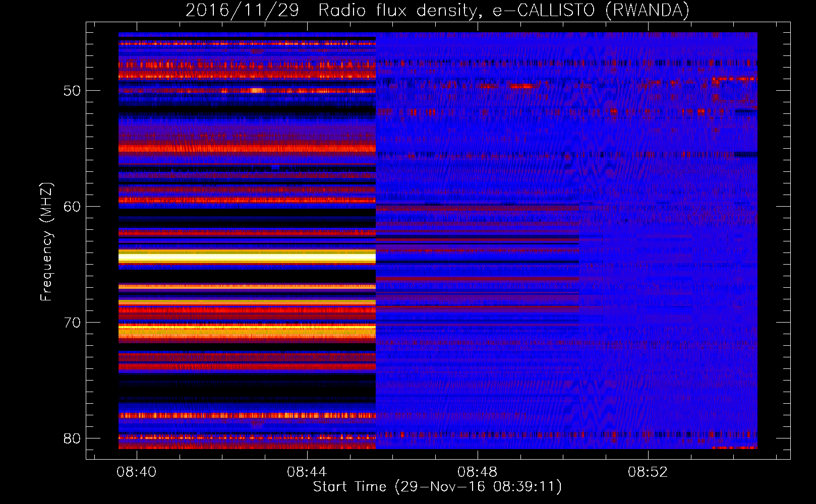The width and height of the screenshot is (816, 504).
Task: Click the bright white emission band near 64 MHz
Action: (x=247, y=257)
